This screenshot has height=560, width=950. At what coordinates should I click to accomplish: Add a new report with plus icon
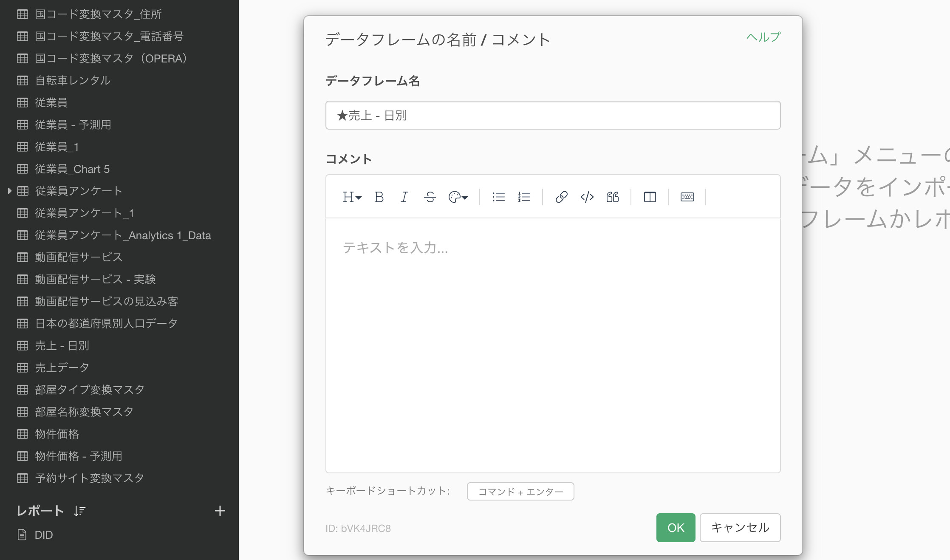tap(220, 511)
